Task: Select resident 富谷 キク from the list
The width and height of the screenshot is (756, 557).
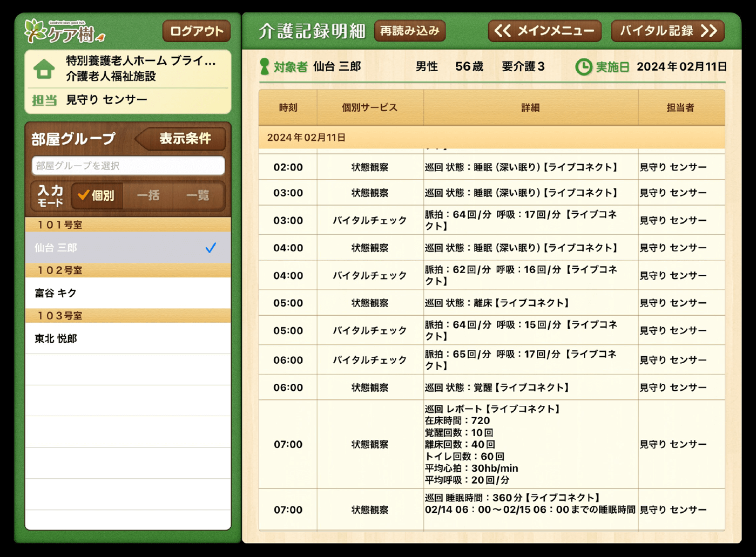Action: [x=57, y=293]
